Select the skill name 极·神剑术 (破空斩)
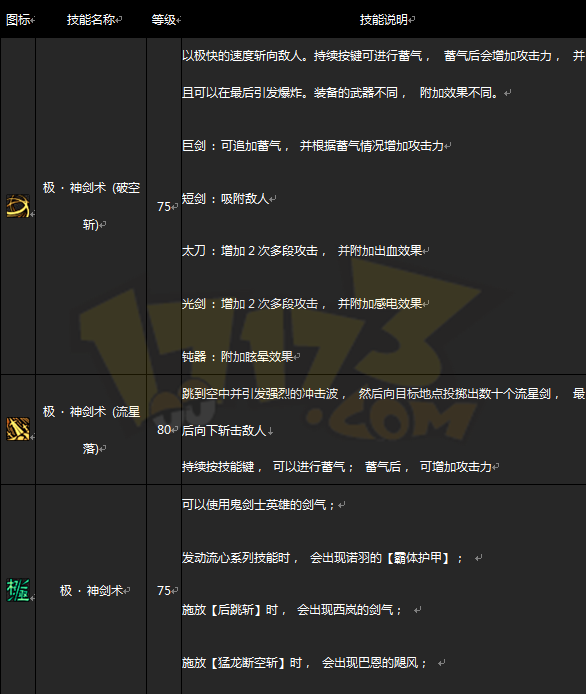Viewport: 586px width, 694px height. (x=91, y=206)
